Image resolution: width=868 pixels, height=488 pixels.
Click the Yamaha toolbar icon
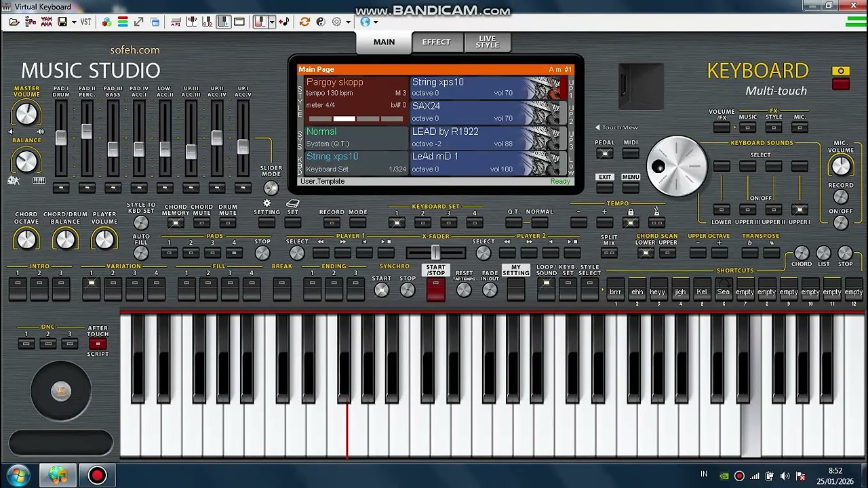[x=46, y=22]
